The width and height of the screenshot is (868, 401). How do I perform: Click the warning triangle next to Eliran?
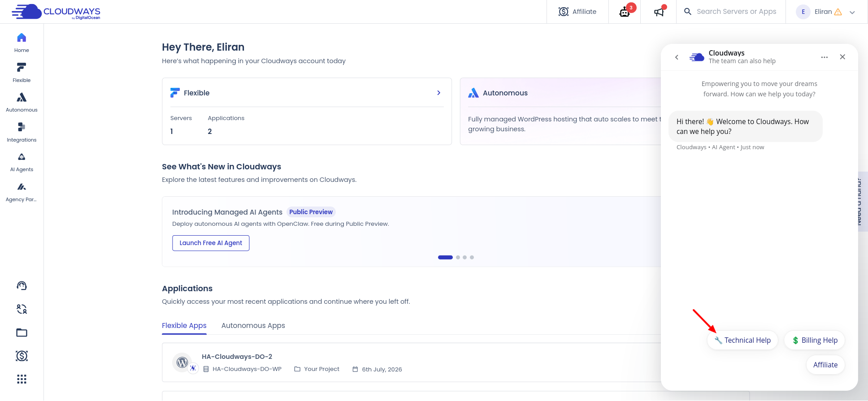(838, 12)
